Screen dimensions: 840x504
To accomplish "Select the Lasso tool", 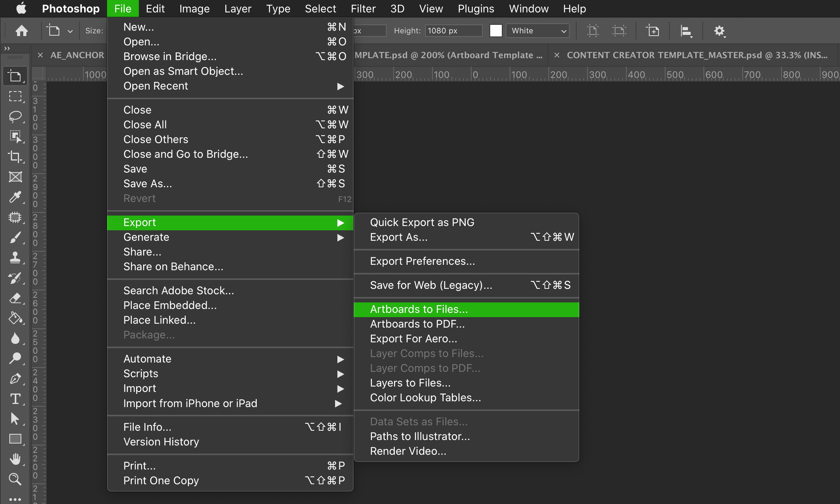I will [x=15, y=116].
